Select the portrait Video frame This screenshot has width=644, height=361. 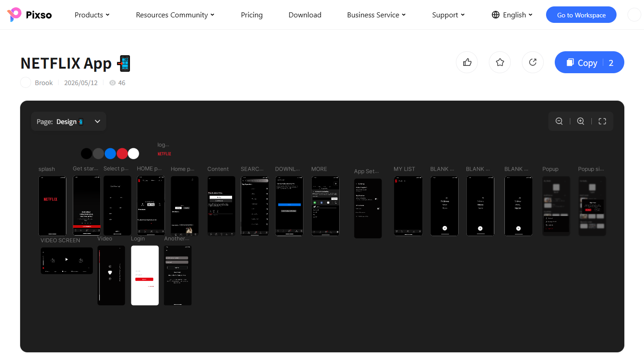(111, 275)
